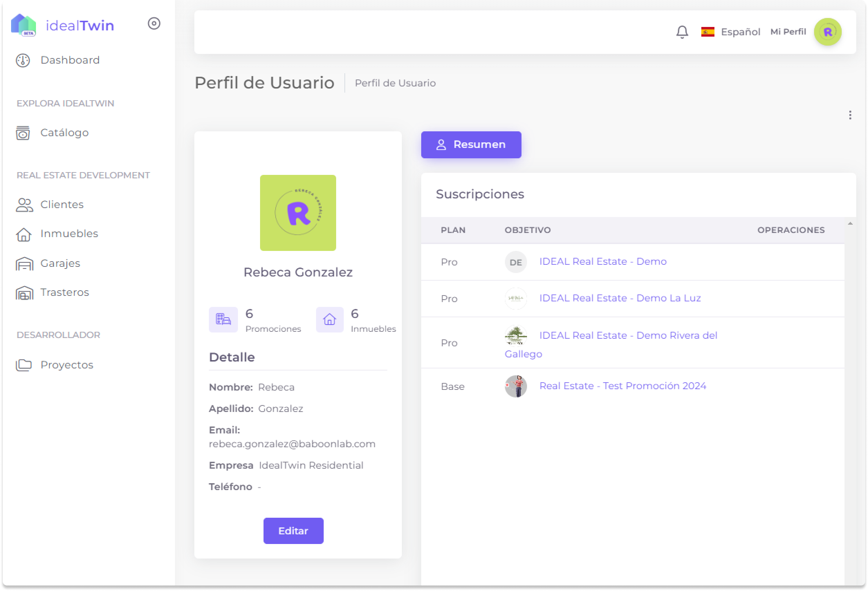Open IDEAL Real Estate - Demo La Luz link
Viewport: 868px width, 591px height.
tap(620, 298)
